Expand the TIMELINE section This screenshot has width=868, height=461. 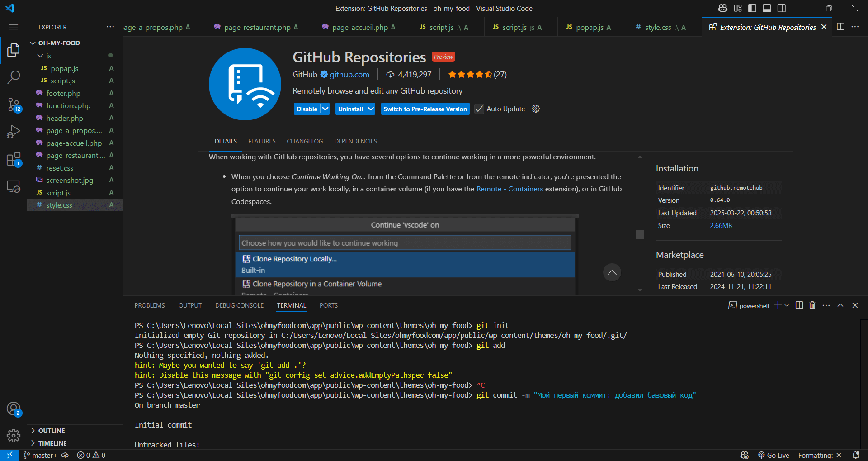[53, 443]
